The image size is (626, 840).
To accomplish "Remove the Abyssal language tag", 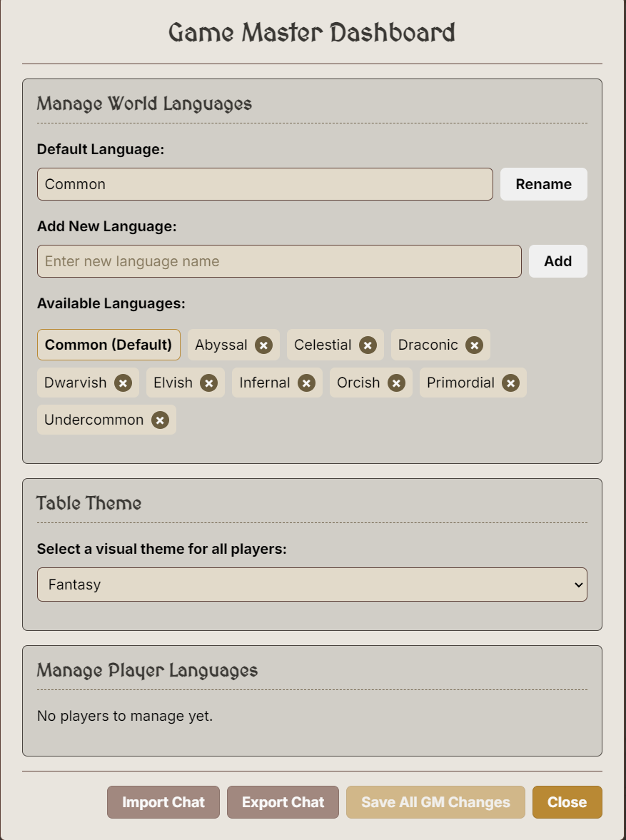I will click(264, 345).
